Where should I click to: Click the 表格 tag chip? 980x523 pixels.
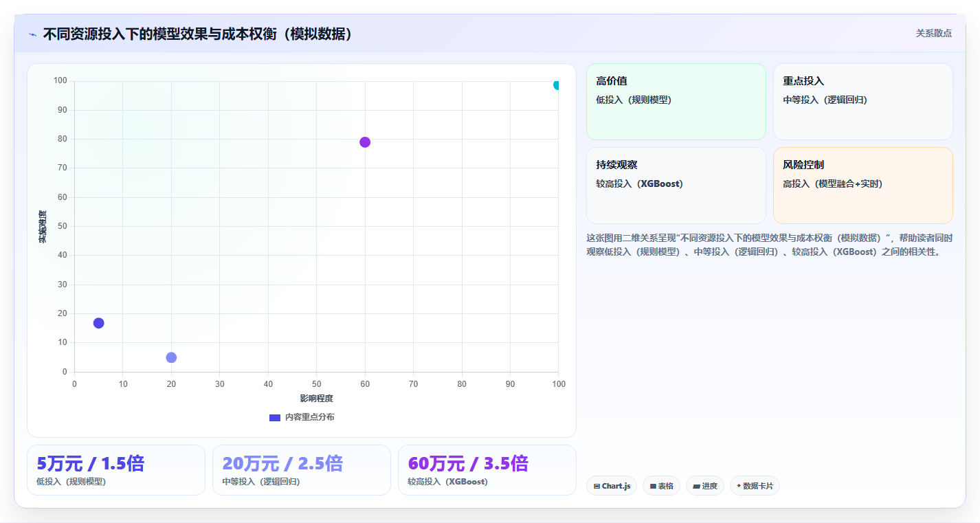point(661,486)
